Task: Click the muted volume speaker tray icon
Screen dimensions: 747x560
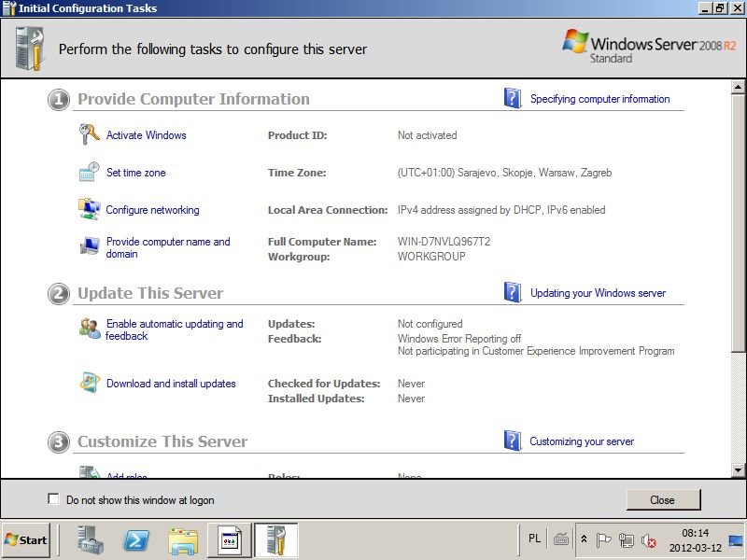Action: pyautogui.click(x=648, y=540)
